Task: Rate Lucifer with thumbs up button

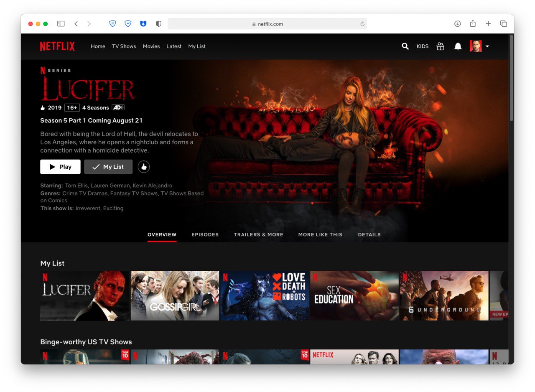Action: (x=144, y=167)
